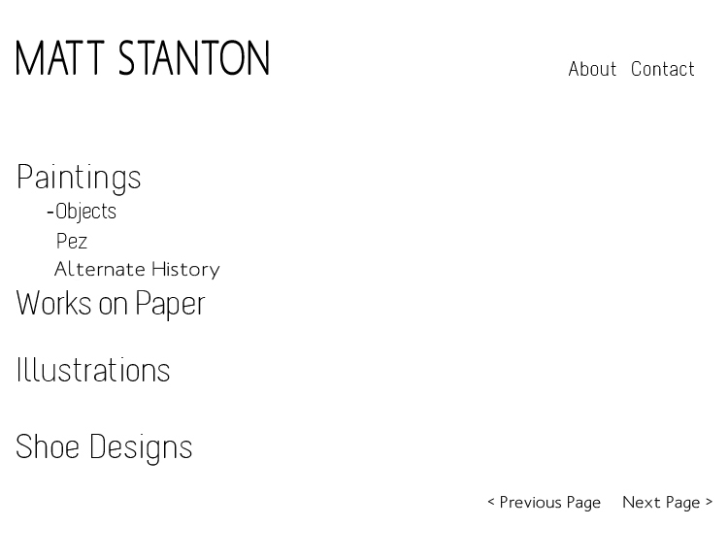Screen dimensions: 728x560
Task: Click the word STANTON in the header
Action: click(x=194, y=58)
